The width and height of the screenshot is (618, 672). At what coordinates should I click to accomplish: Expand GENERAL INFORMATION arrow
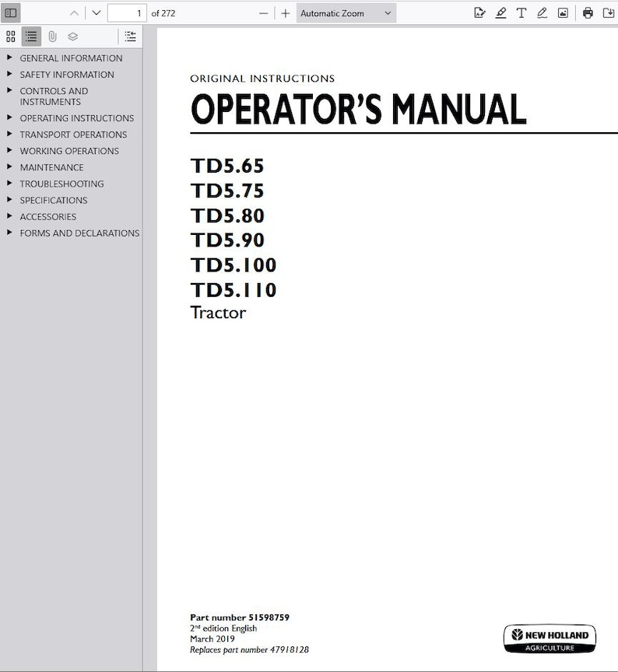click(x=9, y=58)
